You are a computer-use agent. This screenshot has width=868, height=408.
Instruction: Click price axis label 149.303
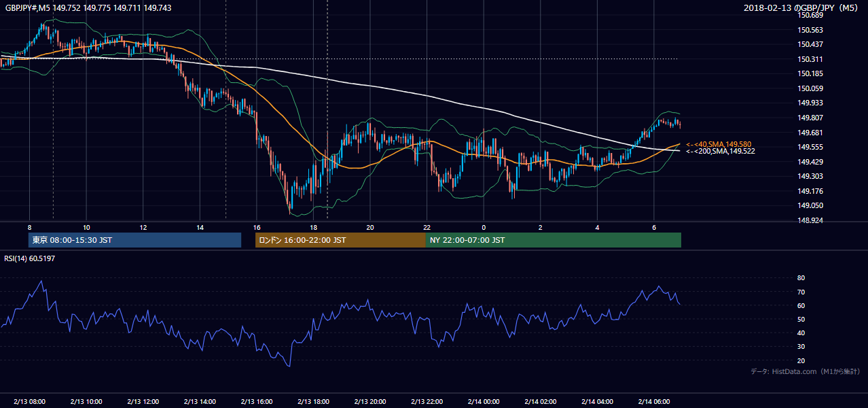811,176
